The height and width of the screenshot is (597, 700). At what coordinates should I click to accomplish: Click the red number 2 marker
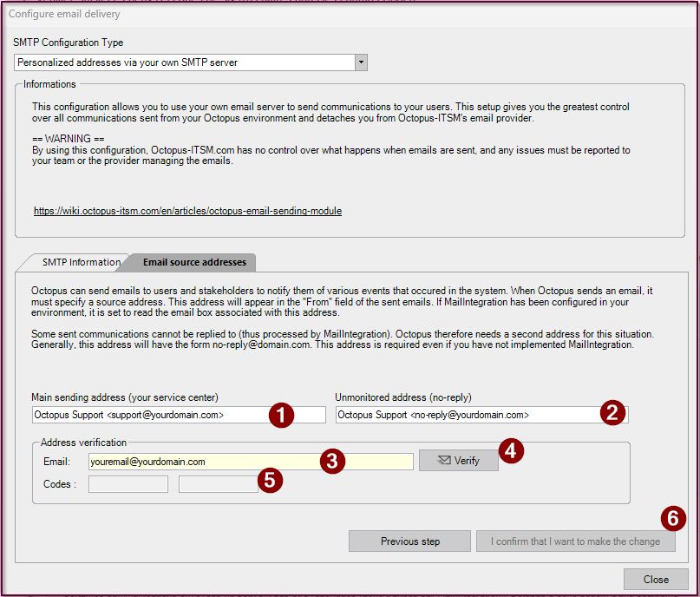[612, 414]
